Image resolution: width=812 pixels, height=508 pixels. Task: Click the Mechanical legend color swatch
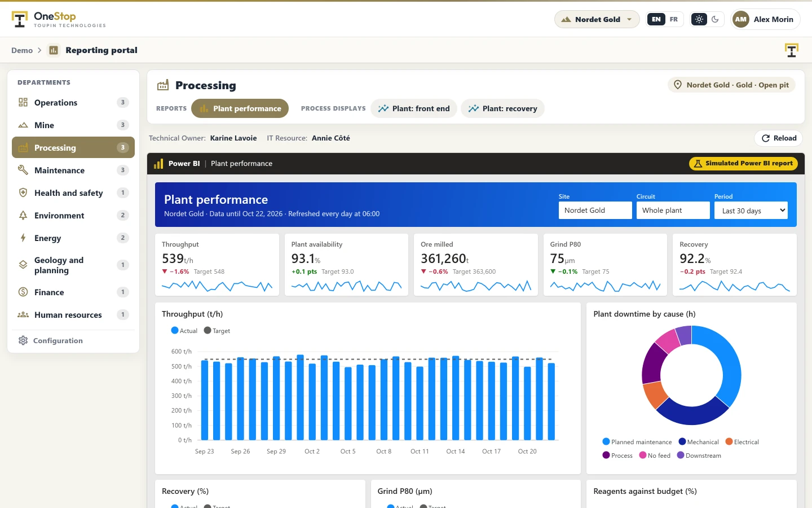pos(682,441)
